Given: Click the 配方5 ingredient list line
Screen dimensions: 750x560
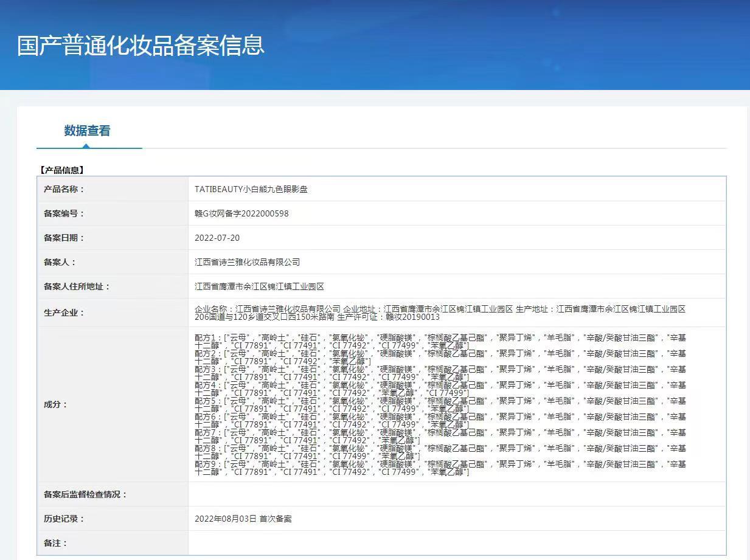Looking at the screenshot, I should [440, 401].
